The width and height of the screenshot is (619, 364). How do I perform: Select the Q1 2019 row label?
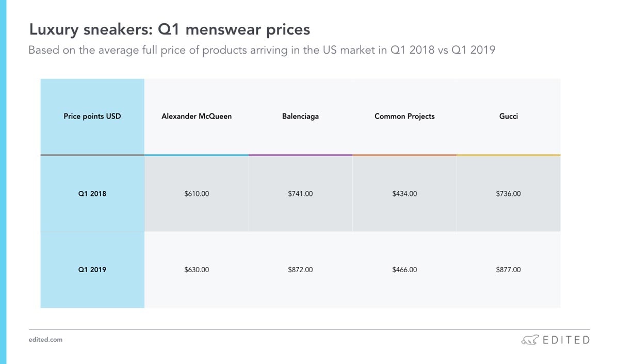point(92,270)
